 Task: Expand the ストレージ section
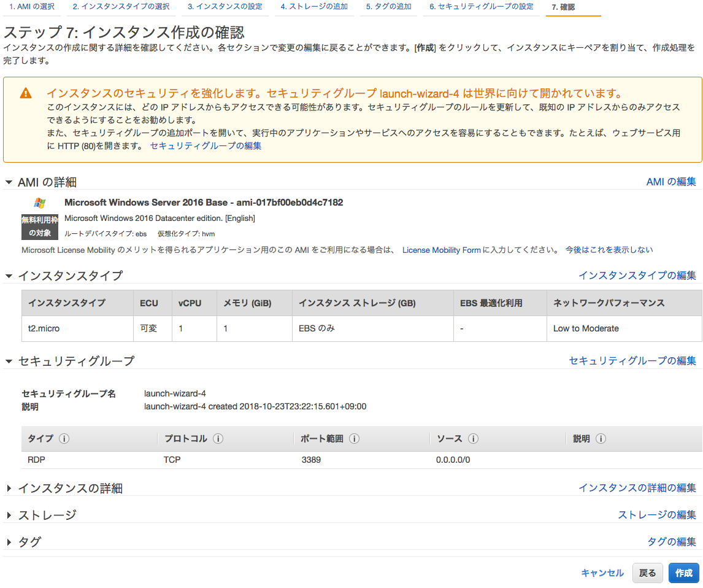point(9,514)
